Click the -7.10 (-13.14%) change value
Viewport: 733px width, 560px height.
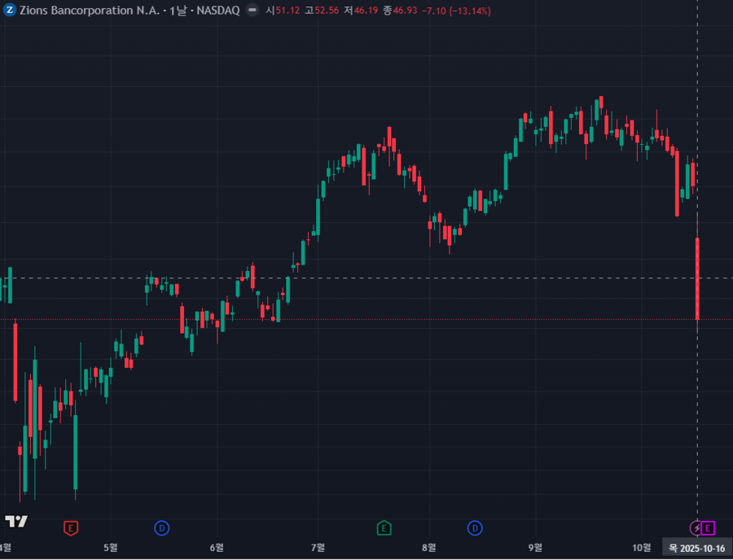point(443,10)
